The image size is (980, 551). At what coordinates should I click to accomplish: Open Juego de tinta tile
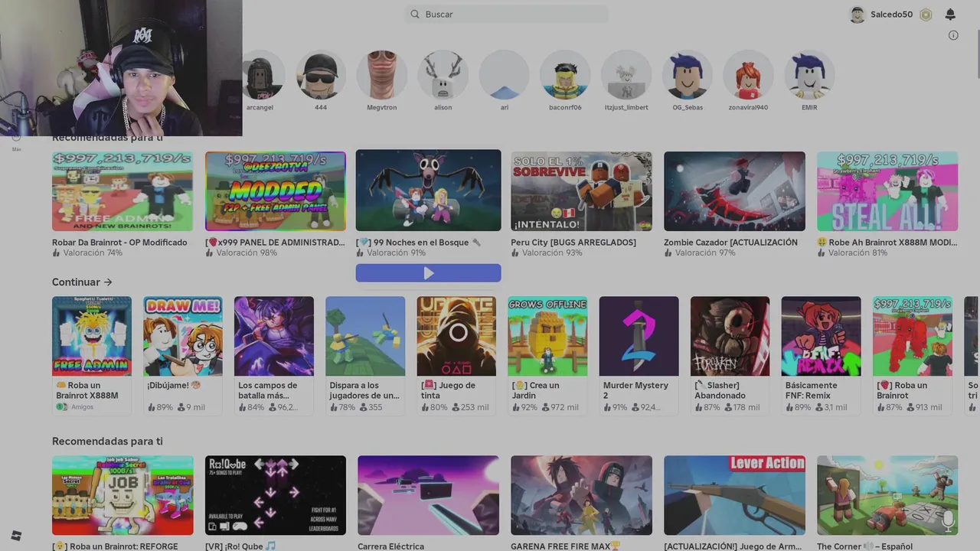(456, 355)
